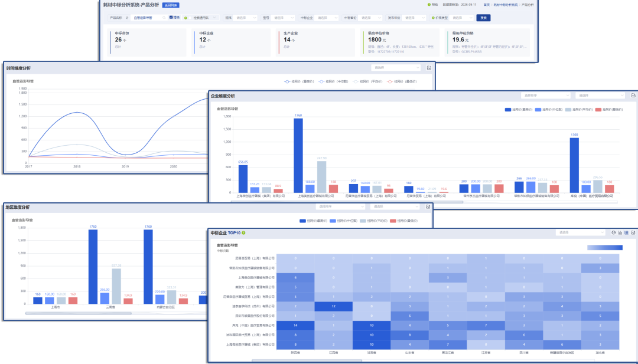638x364 pixels.
Task: Toggle 挂网价(平均价) legend in 企业维度分析
Action: pos(578,110)
